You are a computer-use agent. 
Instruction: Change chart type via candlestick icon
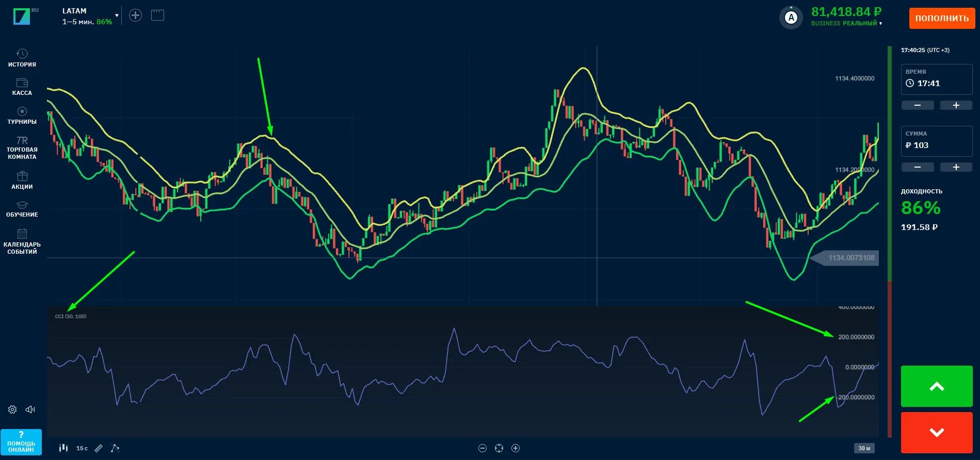point(63,448)
